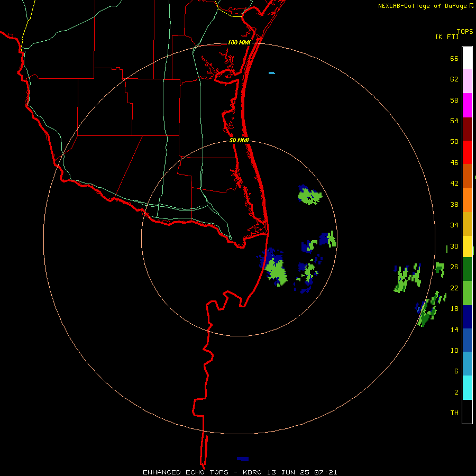The height and width of the screenshot is (476, 476).
Task: Click the [K FT] units label
Action: [447, 37]
